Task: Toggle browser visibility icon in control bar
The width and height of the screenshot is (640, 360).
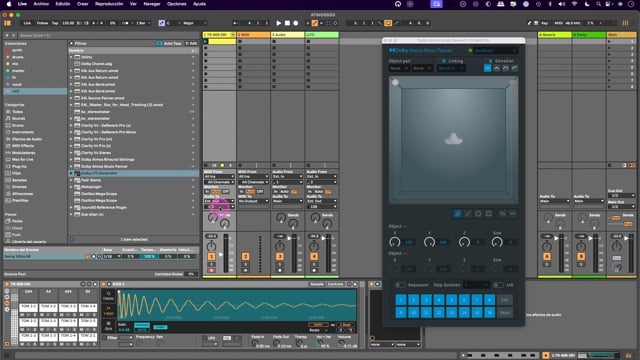Action: [7, 23]
